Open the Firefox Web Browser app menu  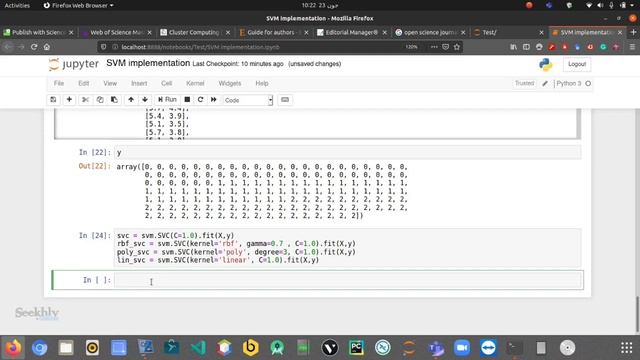click(x=78, y=5)
